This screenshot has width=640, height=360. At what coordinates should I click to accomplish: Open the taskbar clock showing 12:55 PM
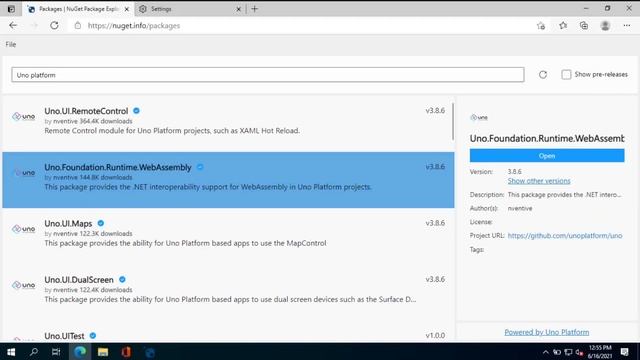point(600,351)
